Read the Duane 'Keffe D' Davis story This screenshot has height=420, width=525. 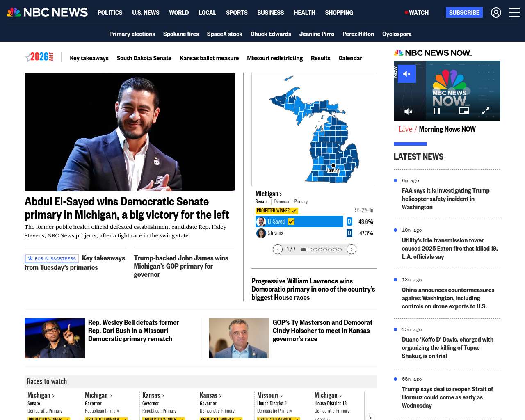(447, 348)
